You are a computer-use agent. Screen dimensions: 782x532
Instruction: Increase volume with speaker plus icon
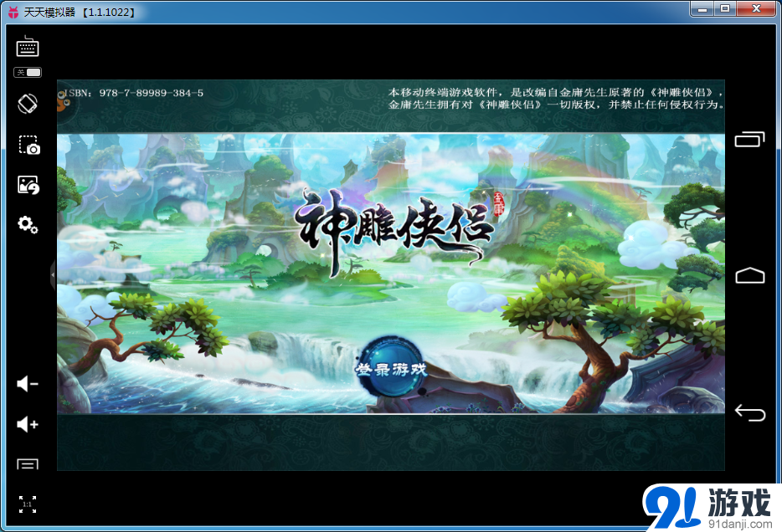[x=28, y=424]
